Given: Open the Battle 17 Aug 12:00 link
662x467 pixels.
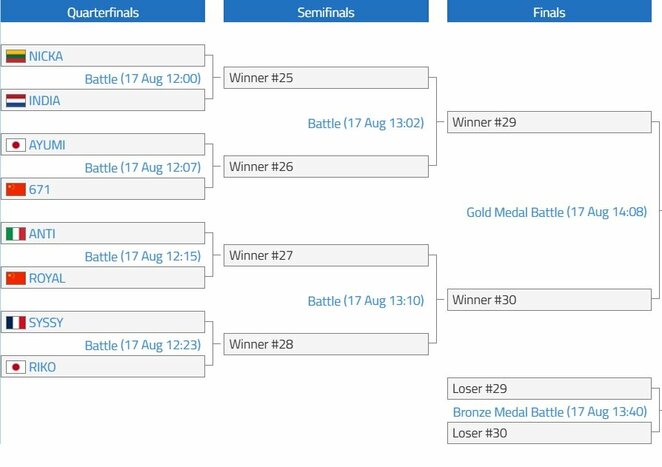Looking at the screenshot, I should click(x=143, y=79).
